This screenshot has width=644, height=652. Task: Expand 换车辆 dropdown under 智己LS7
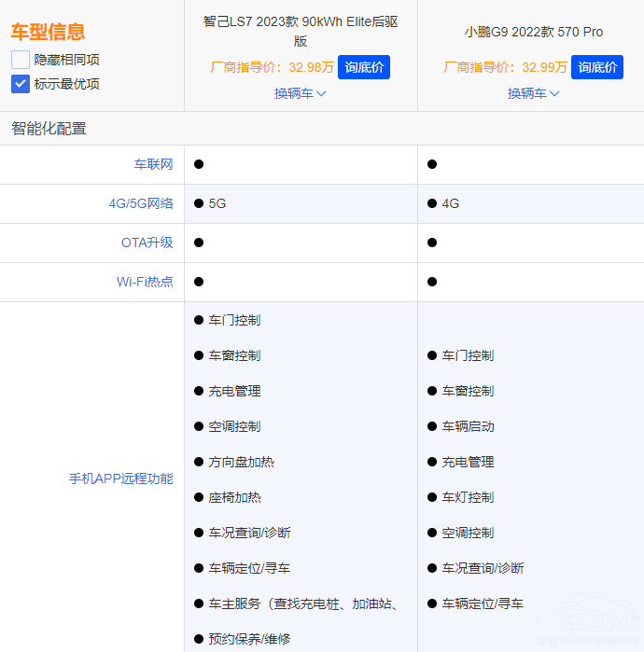[300, 93]
